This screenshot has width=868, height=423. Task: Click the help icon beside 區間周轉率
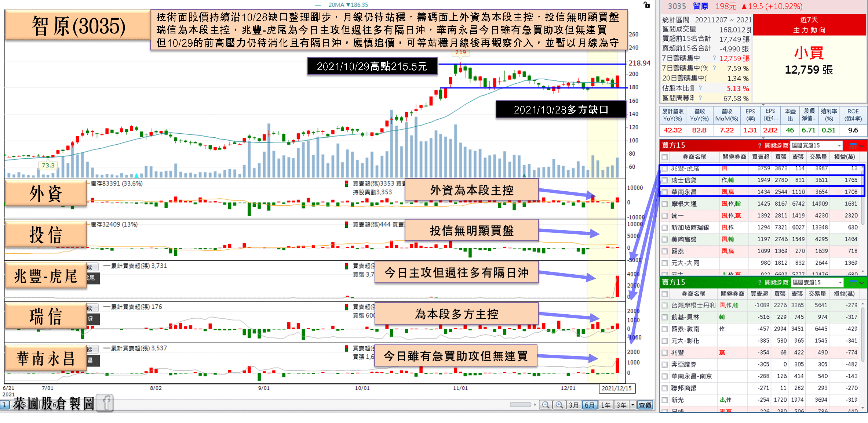(x=700, y=98)
